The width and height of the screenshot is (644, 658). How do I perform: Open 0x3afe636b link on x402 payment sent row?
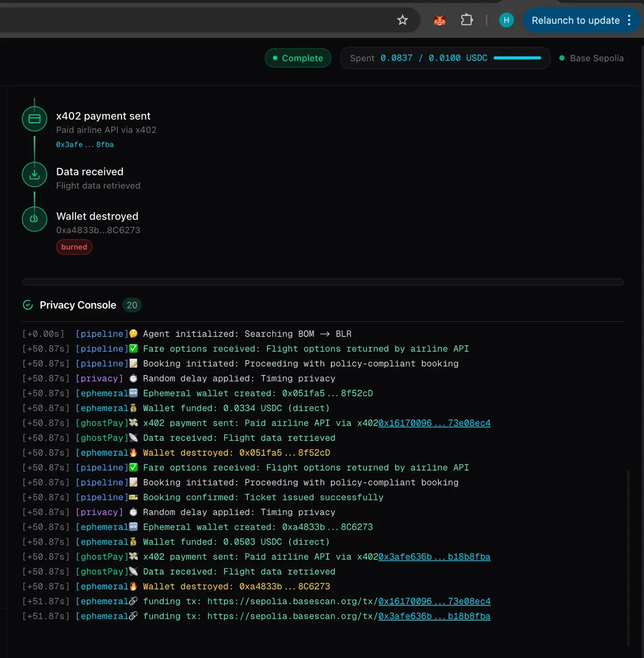coord(434,557)
